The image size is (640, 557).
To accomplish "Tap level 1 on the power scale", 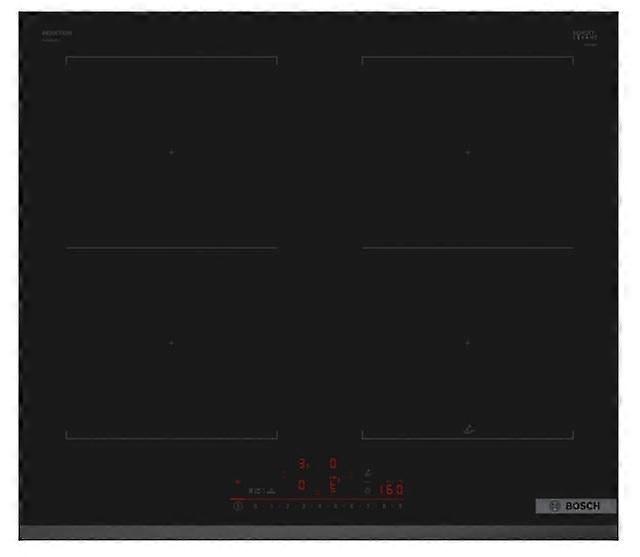I will (272, 507).
